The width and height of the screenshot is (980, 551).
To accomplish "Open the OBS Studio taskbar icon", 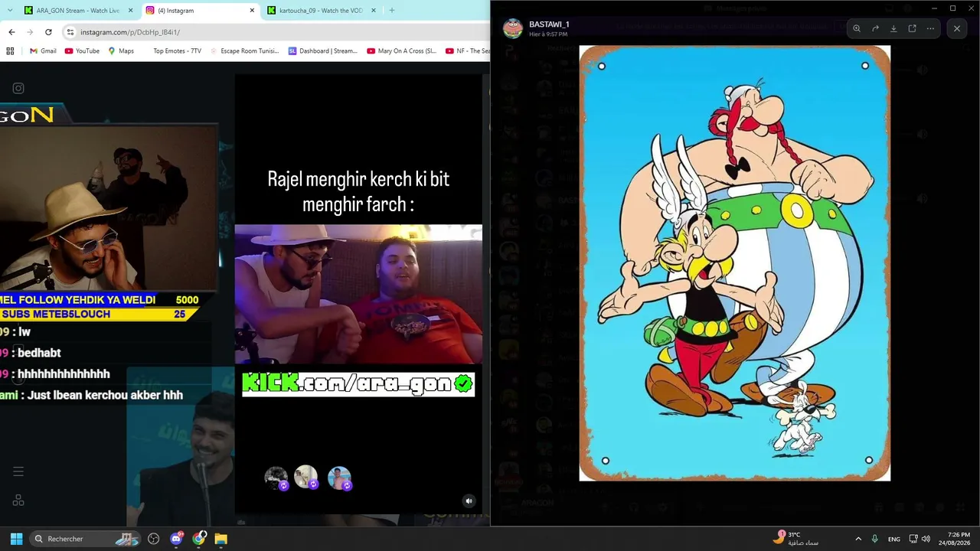I will pyautogui.click(x=154, y=539).
